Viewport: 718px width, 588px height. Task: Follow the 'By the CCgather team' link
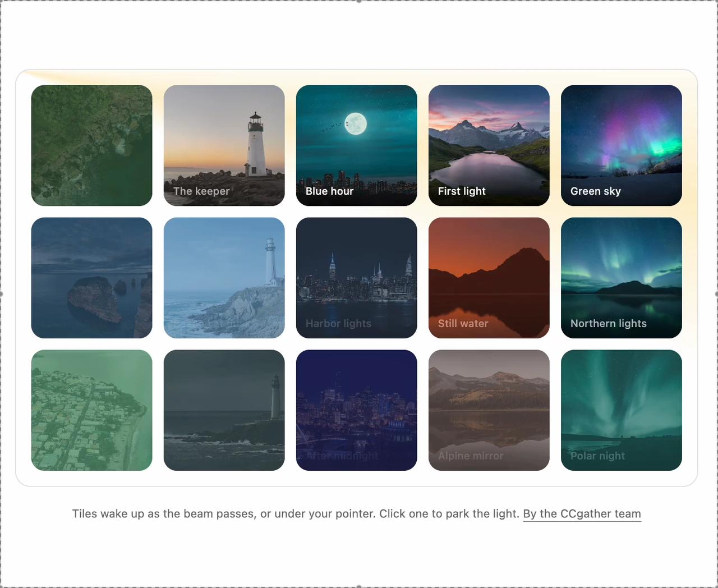[x=582, y=514]
